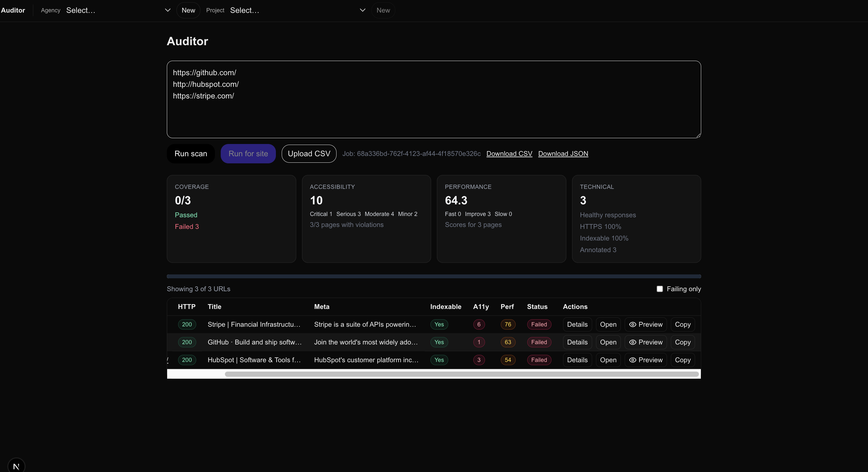
Task: Click inside the URL list textarea
Action: (x=434, y=115)
